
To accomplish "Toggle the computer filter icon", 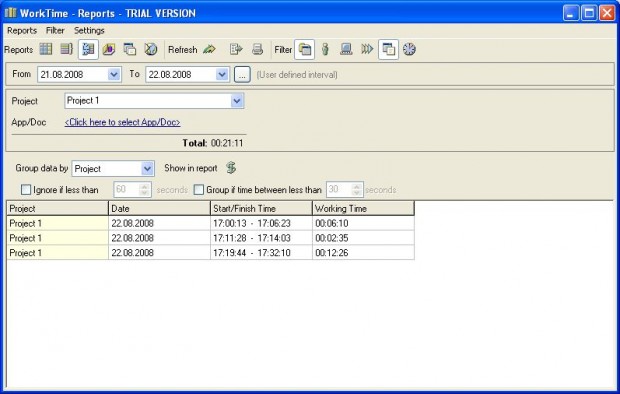I will 346,49.
